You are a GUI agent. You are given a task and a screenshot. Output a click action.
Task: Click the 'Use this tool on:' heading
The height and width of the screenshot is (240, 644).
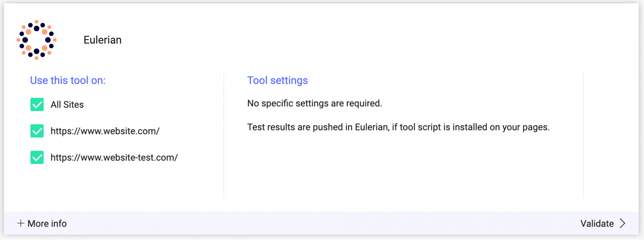tap(68, 80)
